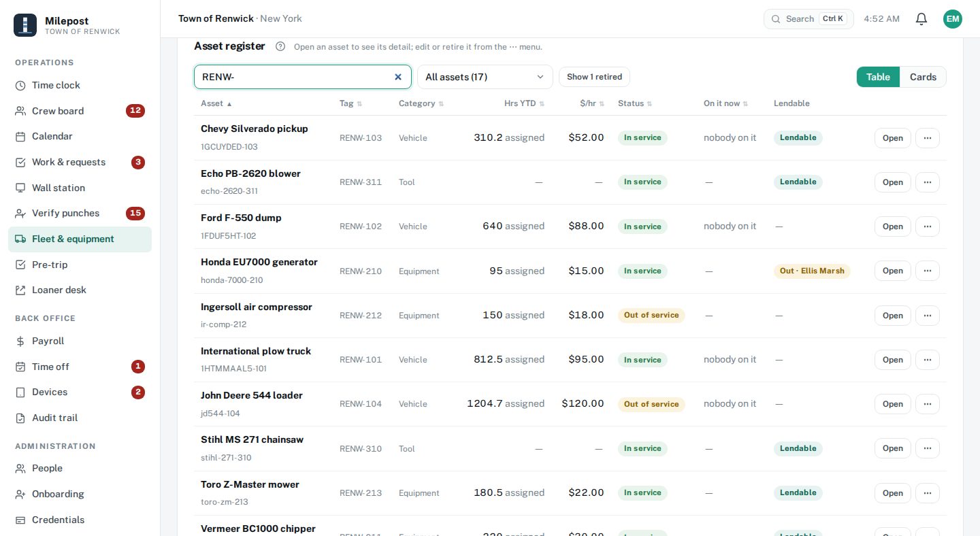Open Verify punches page

pyautogui.click(x=80, y=213)
